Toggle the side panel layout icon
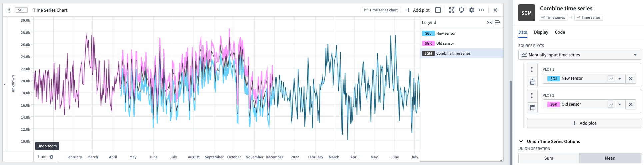 tap(438, 10)
